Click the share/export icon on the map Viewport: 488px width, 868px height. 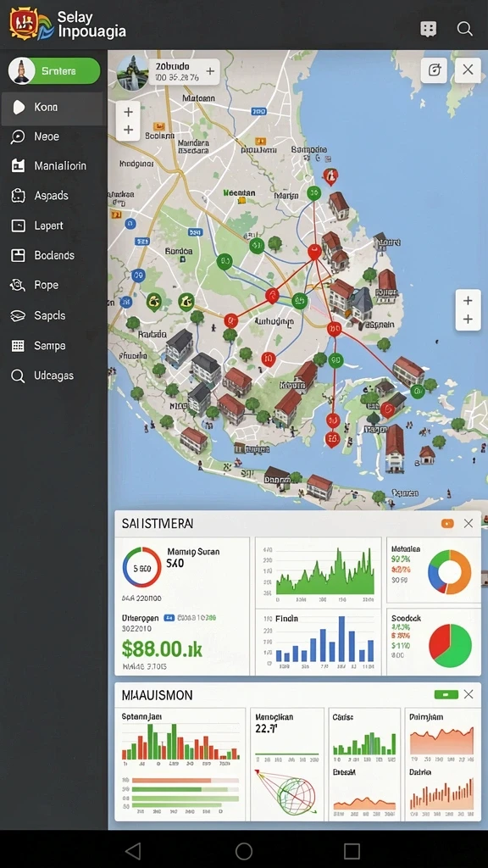[x=435, y=70]
